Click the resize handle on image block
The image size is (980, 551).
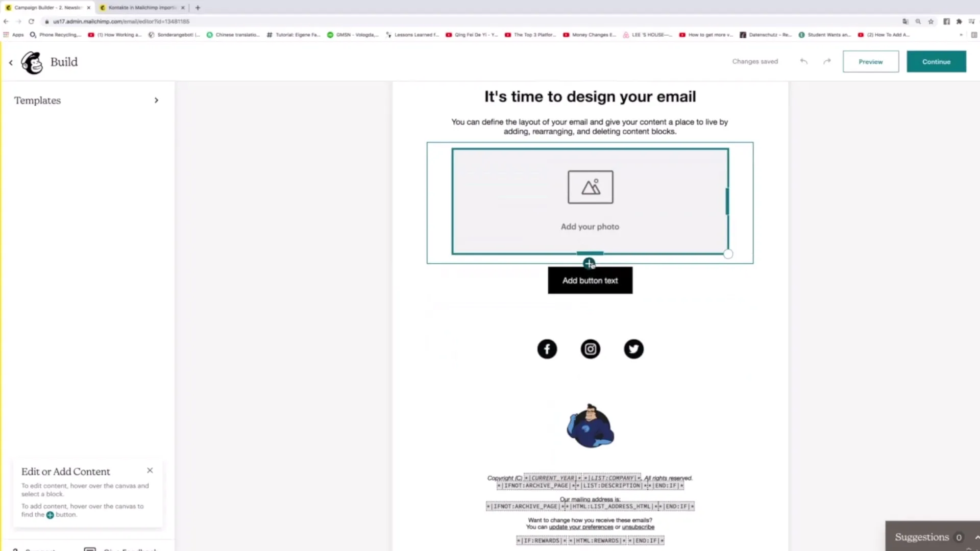coord(728,254)
